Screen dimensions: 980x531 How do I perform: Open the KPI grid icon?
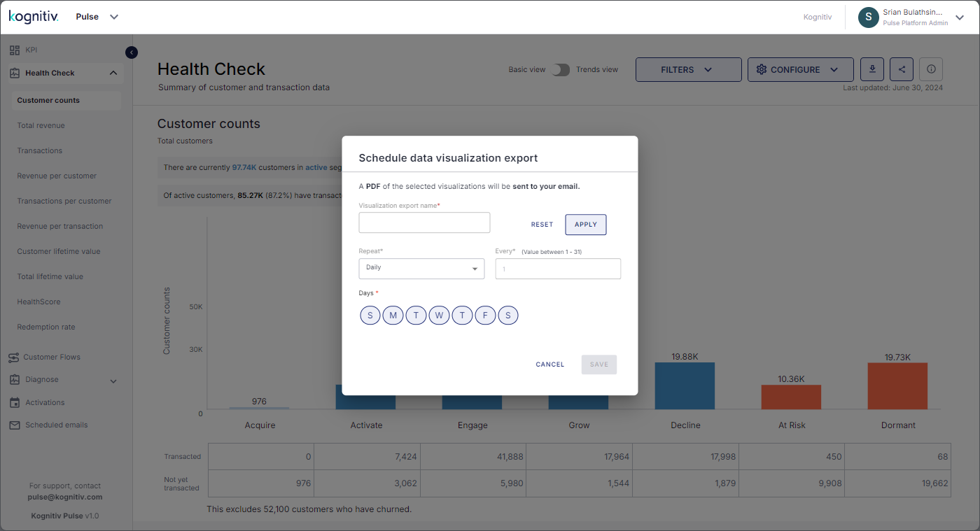tap(15, 50)
